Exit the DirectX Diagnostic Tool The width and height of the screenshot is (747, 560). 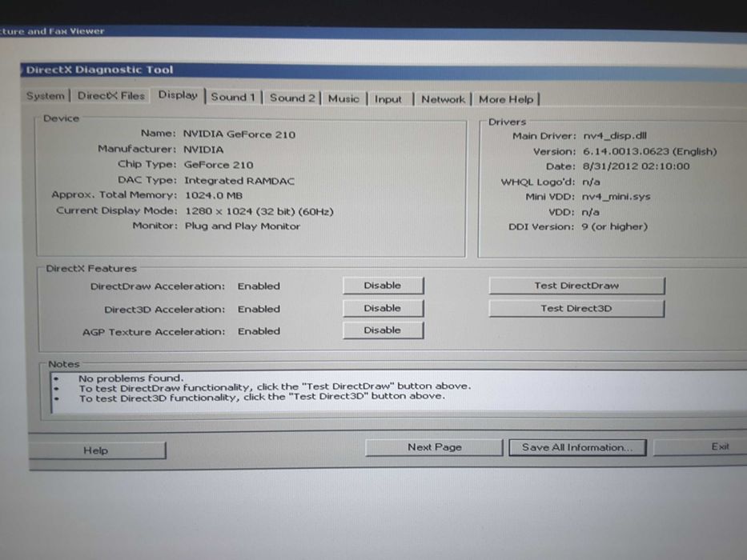coord(701,446)
